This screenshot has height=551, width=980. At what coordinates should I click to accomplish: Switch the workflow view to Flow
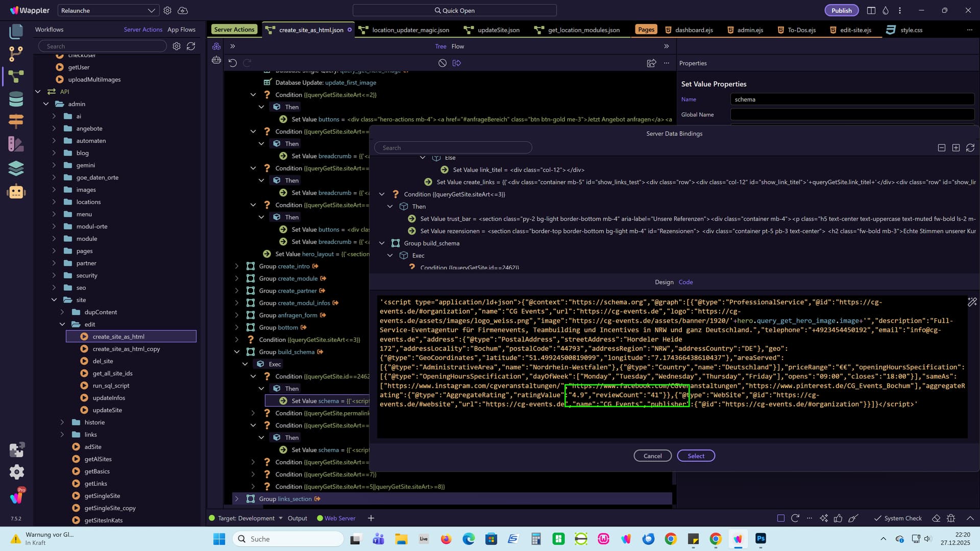tap(458, 46)
